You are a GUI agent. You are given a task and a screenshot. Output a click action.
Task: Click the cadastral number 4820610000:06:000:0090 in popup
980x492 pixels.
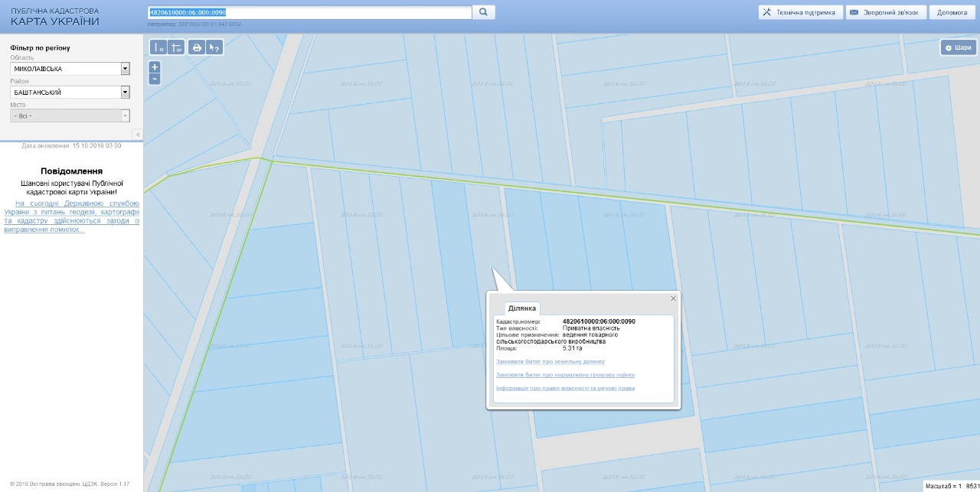pos(599,321)
